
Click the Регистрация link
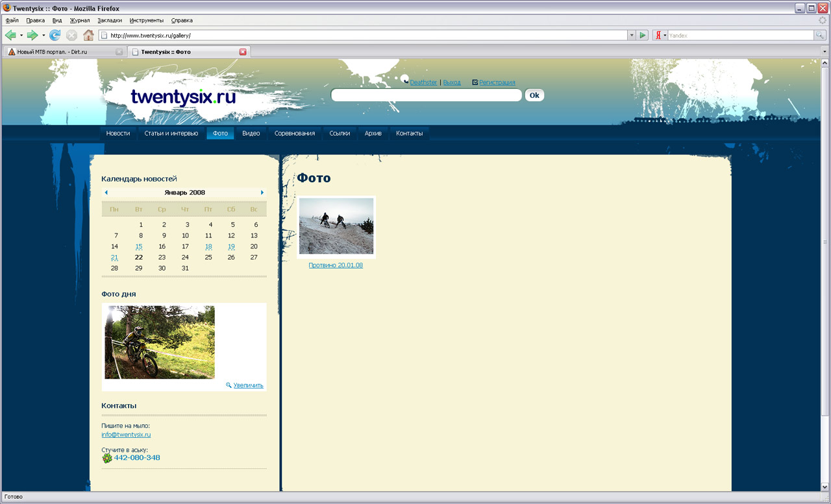click(x=497, y=82)
